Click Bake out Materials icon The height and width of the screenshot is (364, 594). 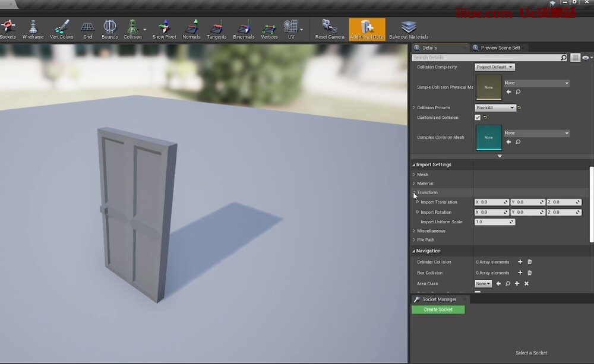point(408,29)
